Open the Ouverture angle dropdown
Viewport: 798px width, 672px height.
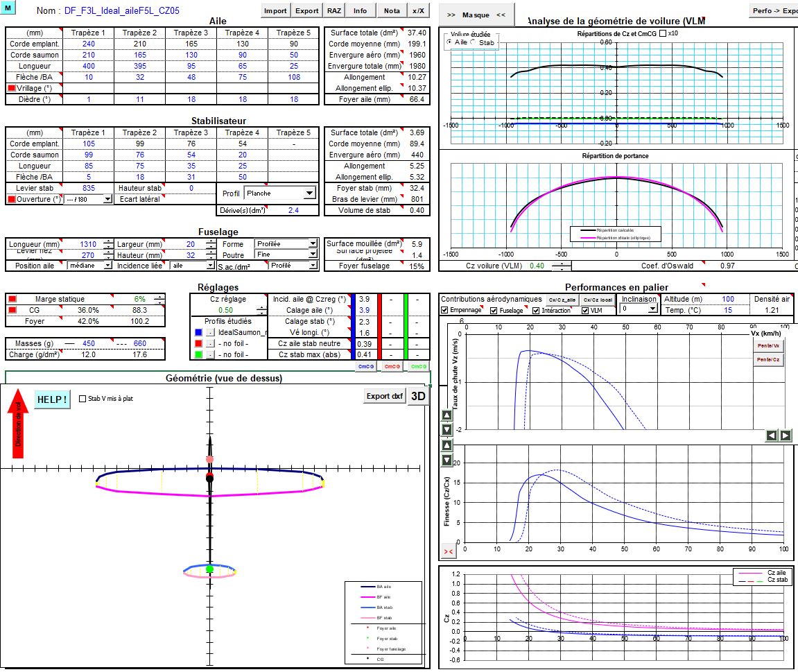[x=107, y=200]
